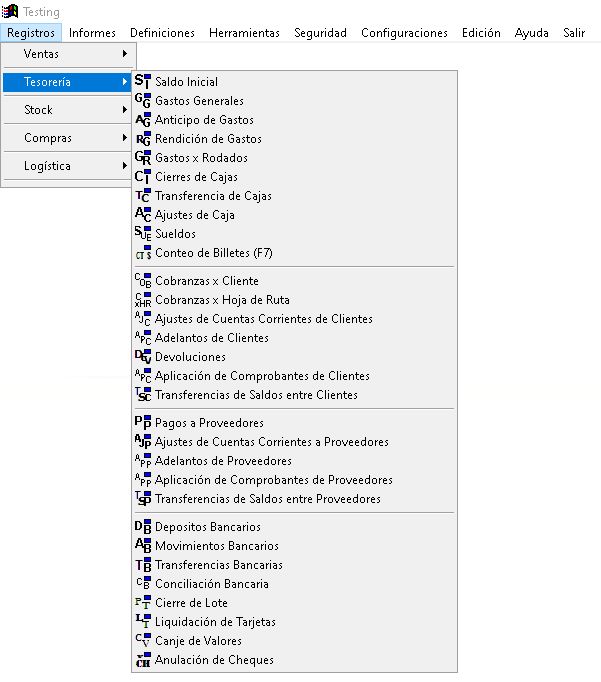Click the Testing app icon in title bar
Image resolution: width=601 pixels, height=682 pixels.
click(12, 12)
